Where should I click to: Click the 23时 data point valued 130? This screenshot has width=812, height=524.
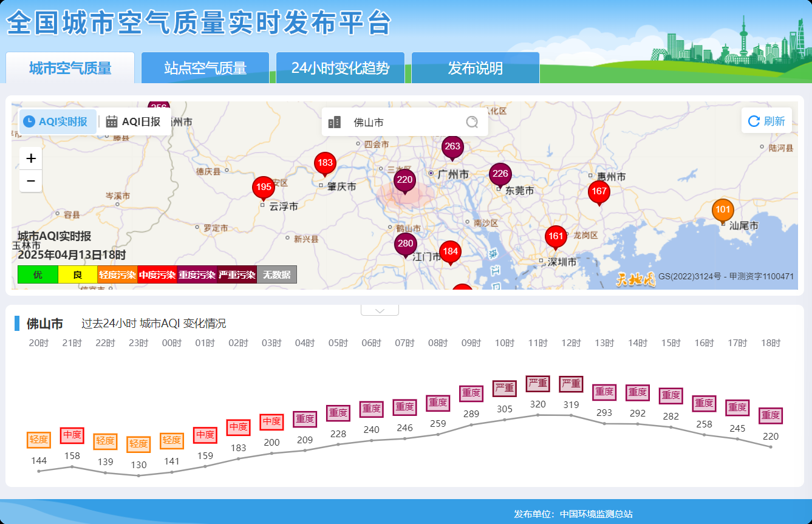[138, 475]
